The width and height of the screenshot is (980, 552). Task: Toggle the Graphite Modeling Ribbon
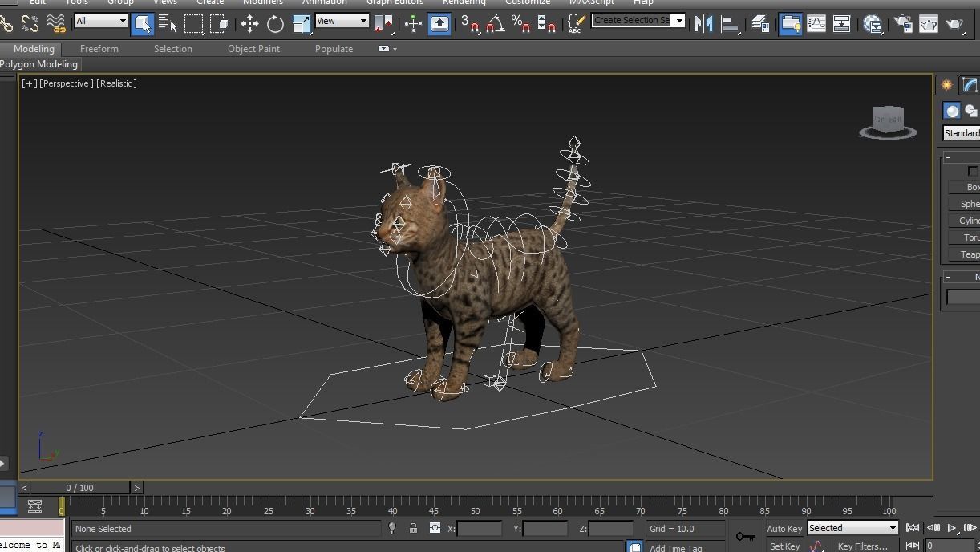click(x=791, y=24)
